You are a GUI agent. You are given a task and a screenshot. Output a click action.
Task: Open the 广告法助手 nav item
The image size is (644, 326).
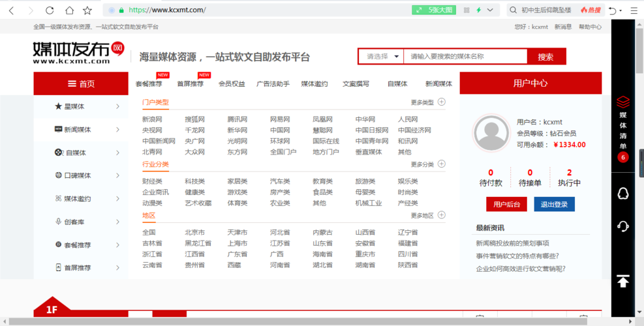(x=273, y=83)
